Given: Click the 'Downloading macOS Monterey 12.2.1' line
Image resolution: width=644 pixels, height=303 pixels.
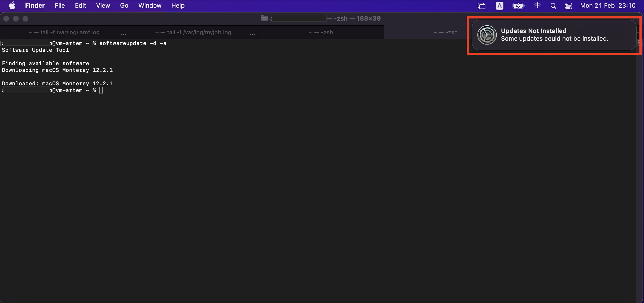Looking at the screenshot, I should click(57, 70).
